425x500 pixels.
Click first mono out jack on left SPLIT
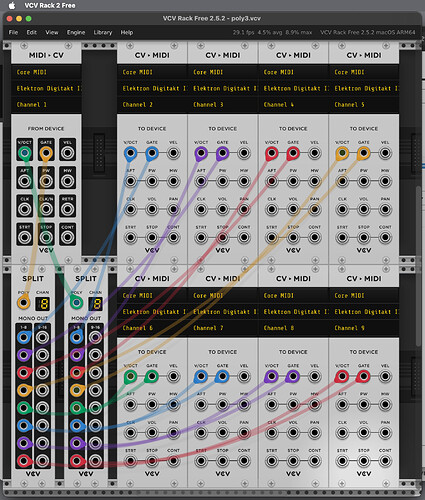tap(24, 337)
